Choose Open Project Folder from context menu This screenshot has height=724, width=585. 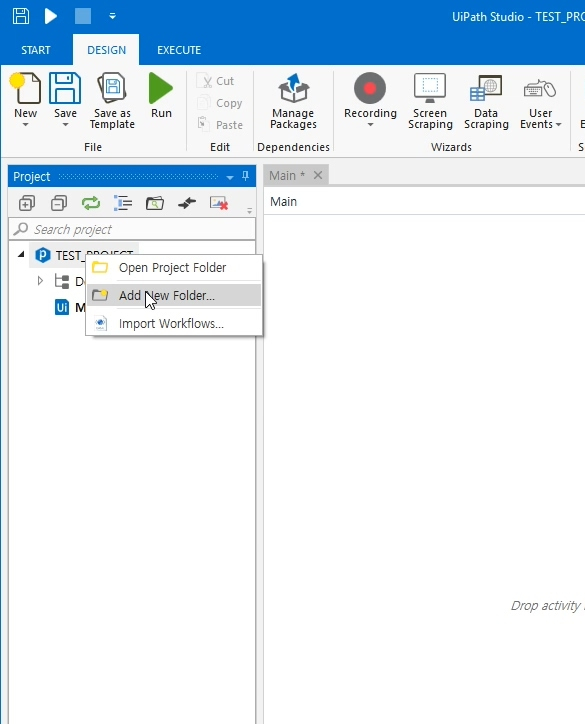(x=174, y=268)
